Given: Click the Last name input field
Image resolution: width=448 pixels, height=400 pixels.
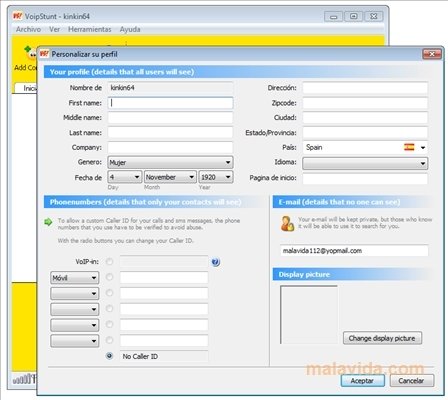Looking at the screenshot, I should pos(170,133).
